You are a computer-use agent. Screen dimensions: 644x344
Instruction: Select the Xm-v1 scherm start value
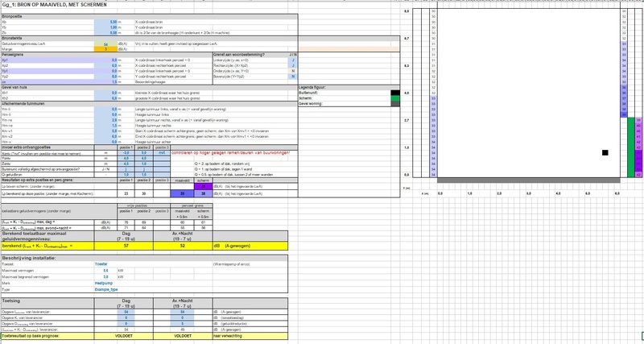(x=106, y=131)
